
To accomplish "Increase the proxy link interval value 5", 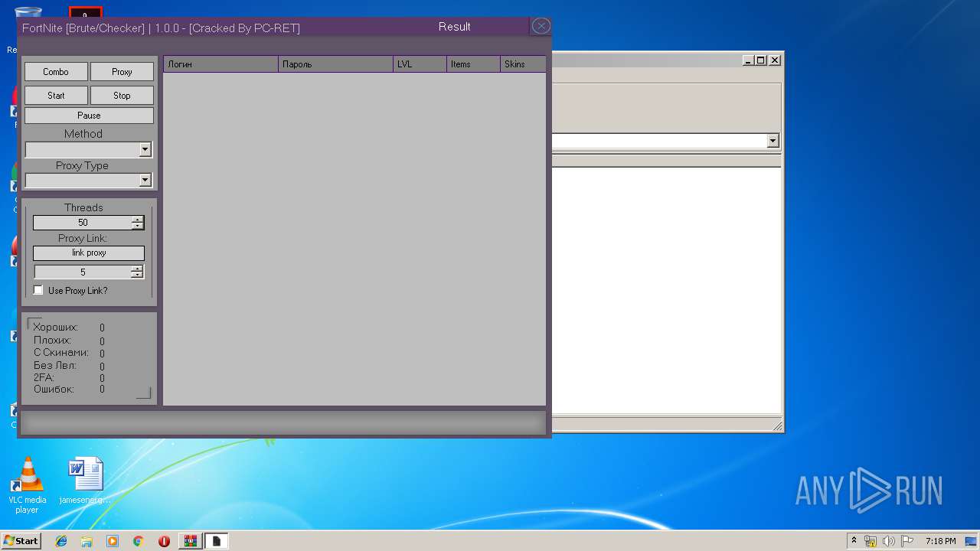I will tap(136, 269).
